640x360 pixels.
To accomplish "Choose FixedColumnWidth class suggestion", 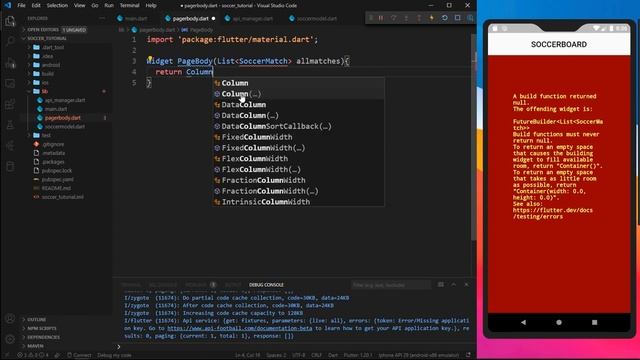I will point(298,137).
